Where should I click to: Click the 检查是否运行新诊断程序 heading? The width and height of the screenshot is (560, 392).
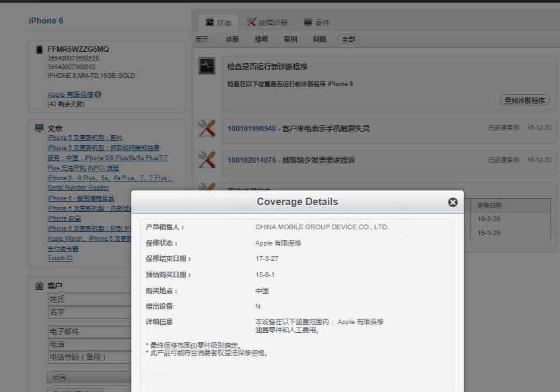coord(267,67)
